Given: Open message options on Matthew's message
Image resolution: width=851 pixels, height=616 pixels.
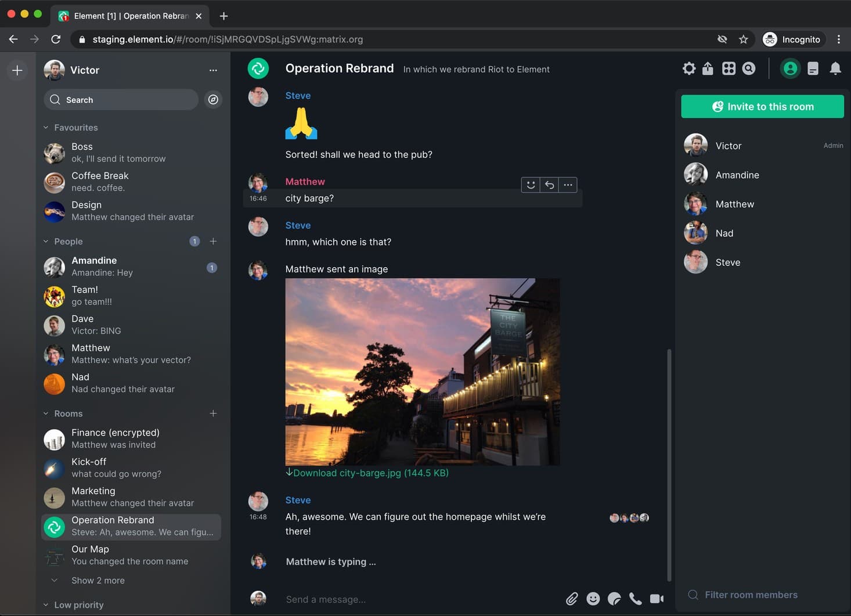Looking at the screenshot, I should click(x=568, y=185).
